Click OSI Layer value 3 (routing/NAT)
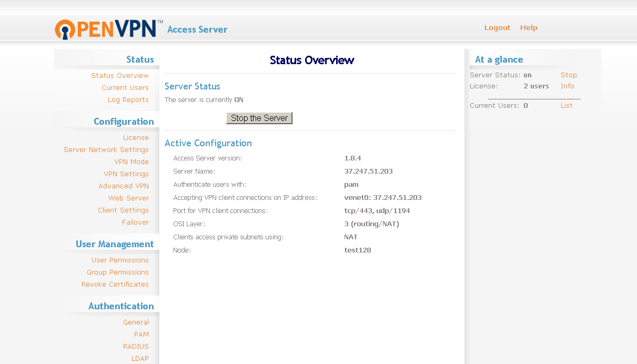This screenshot has width=637, height=364. pyautogui.click(x=372, y=224)
